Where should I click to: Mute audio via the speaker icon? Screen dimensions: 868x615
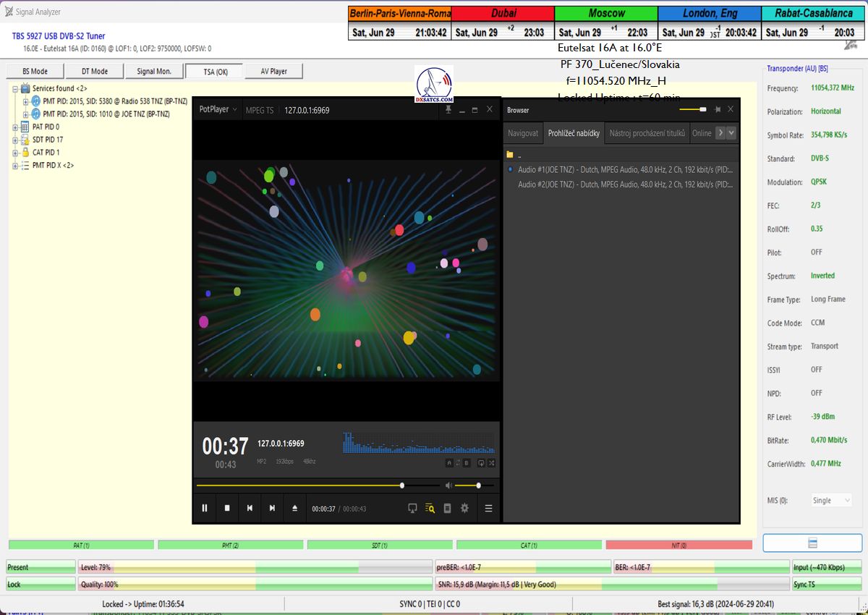click(x=448, y=485)
